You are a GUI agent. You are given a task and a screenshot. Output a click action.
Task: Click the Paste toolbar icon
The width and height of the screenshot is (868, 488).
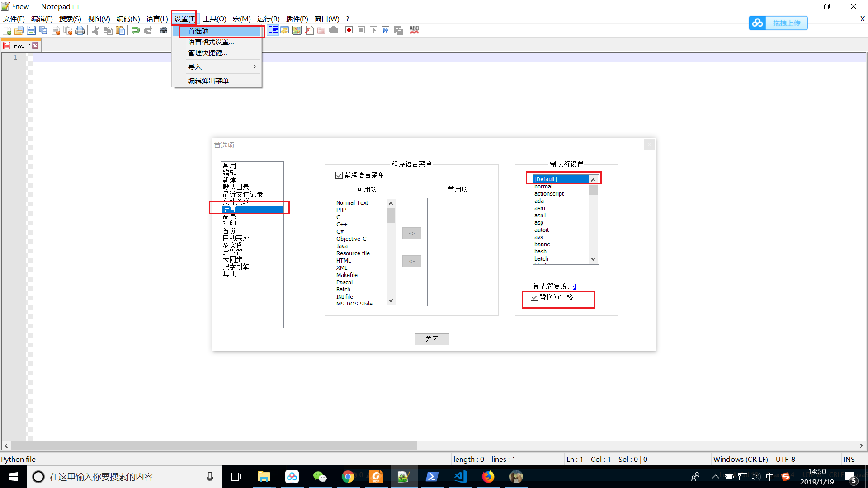coord(120,30)
